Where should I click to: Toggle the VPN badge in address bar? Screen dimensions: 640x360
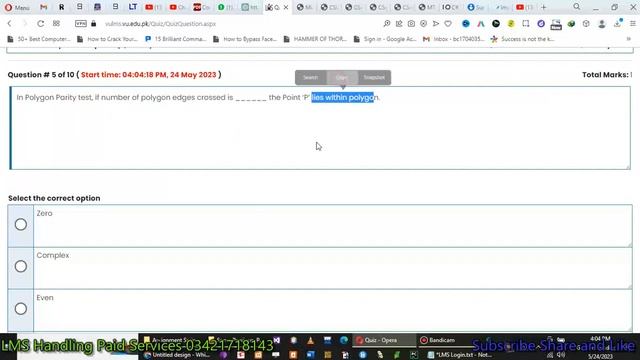tap(81, 24)
